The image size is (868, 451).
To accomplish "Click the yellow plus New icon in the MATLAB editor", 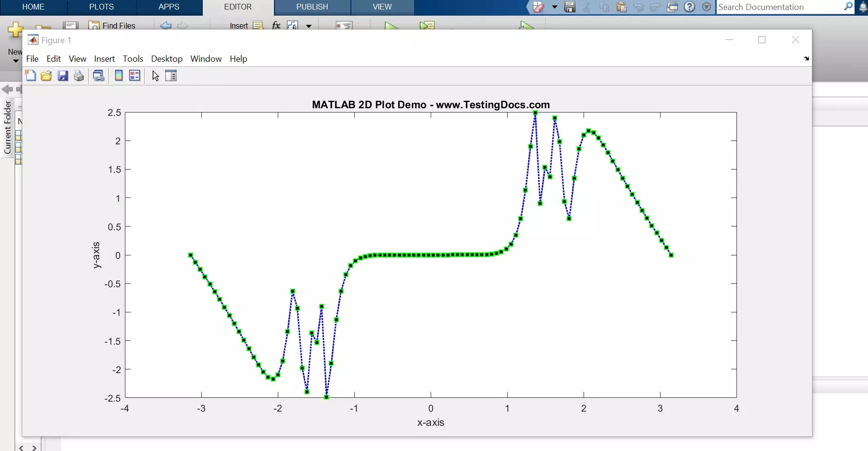I will 15,29.
